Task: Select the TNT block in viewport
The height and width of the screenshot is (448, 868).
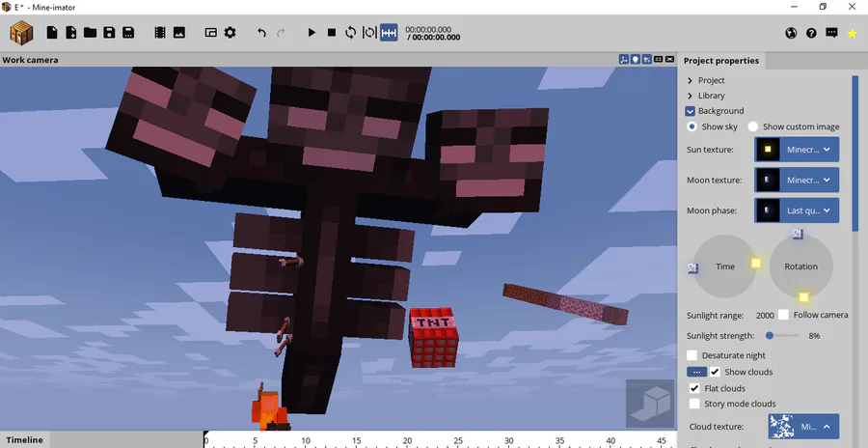Action: tap(433, 338)
